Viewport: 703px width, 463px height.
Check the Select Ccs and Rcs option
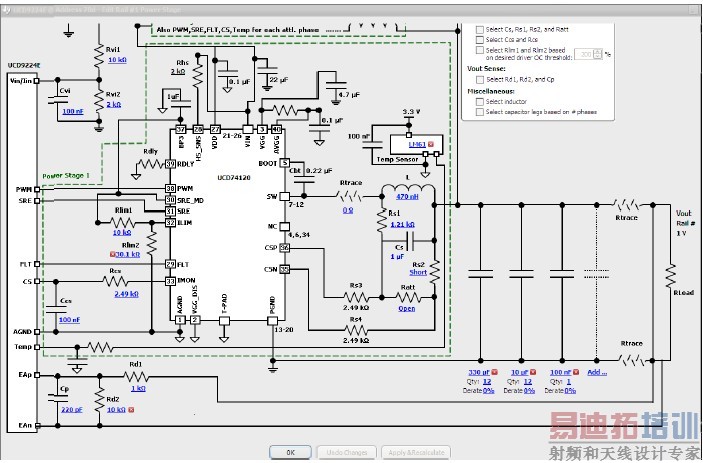tap(480, 40)
